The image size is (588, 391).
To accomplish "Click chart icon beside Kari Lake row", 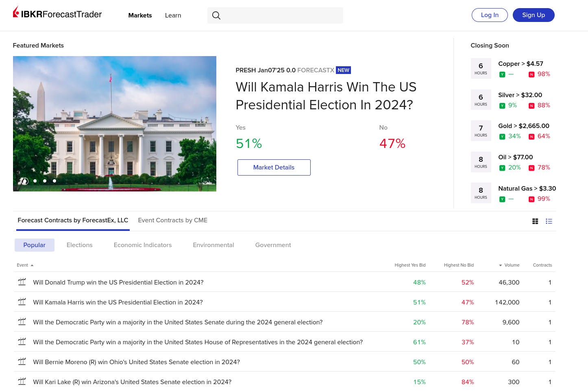I will point(22,381).
